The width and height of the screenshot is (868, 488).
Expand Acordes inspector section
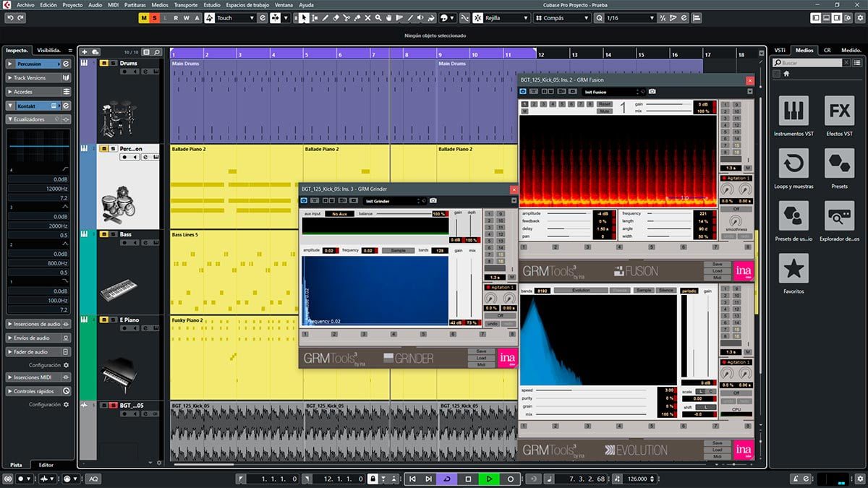pyautogui.click(x=38, y=92)
